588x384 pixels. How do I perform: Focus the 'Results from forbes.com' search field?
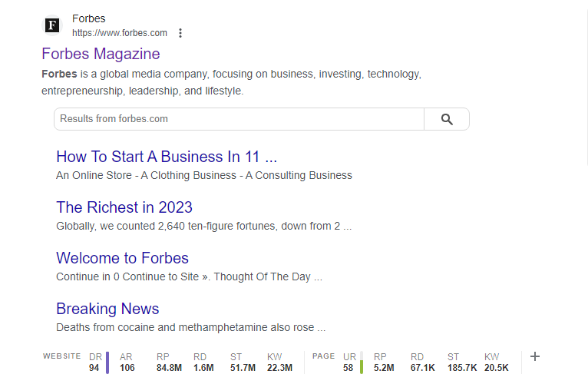point(239,119)
